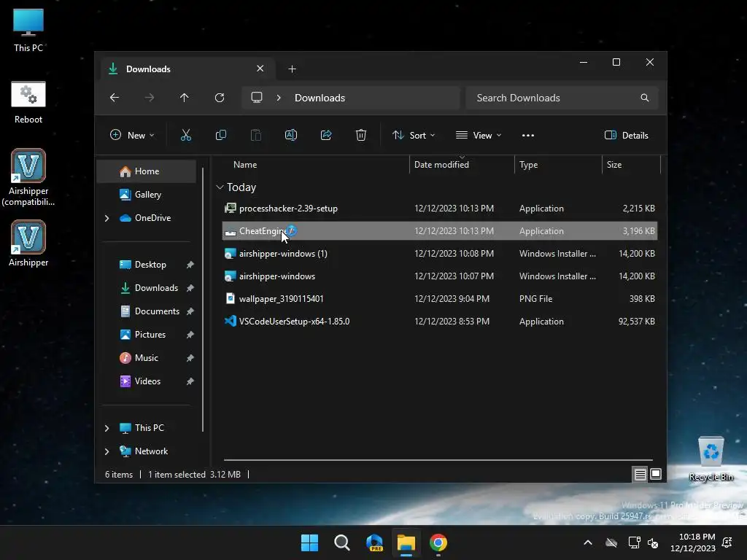The image size is (747, 560).
Task: Expand Network in navigation pane
Action: (x=107, y=451)
